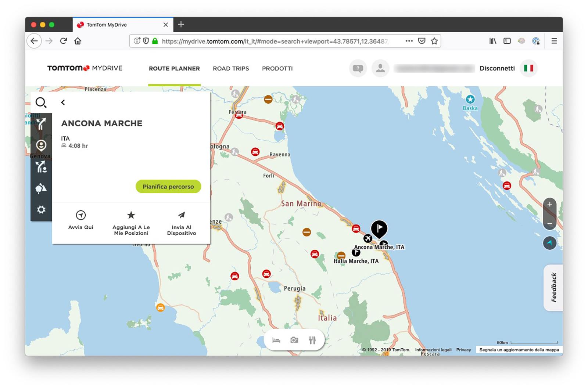Click the Disconnetti link
Screen dimensions: 588x389
pyautogui.click(x=497, y=68)
